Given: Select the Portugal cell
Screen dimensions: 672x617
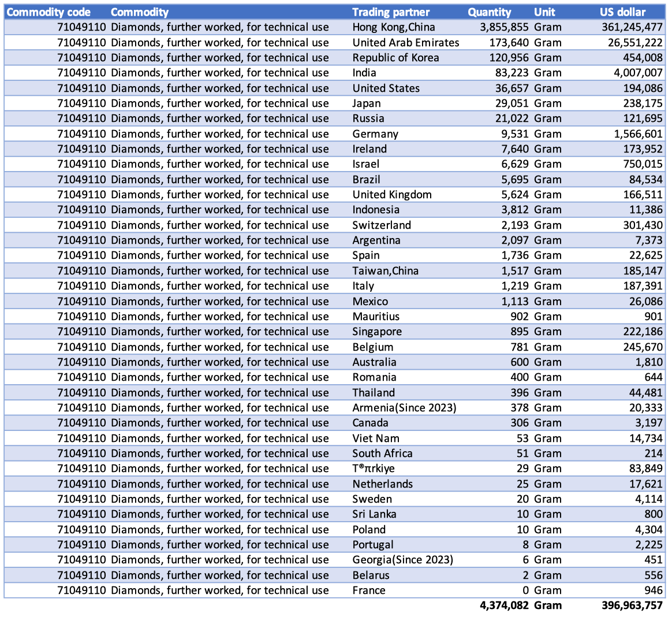Looking at the screenshot, I should (x=373, y=545).
